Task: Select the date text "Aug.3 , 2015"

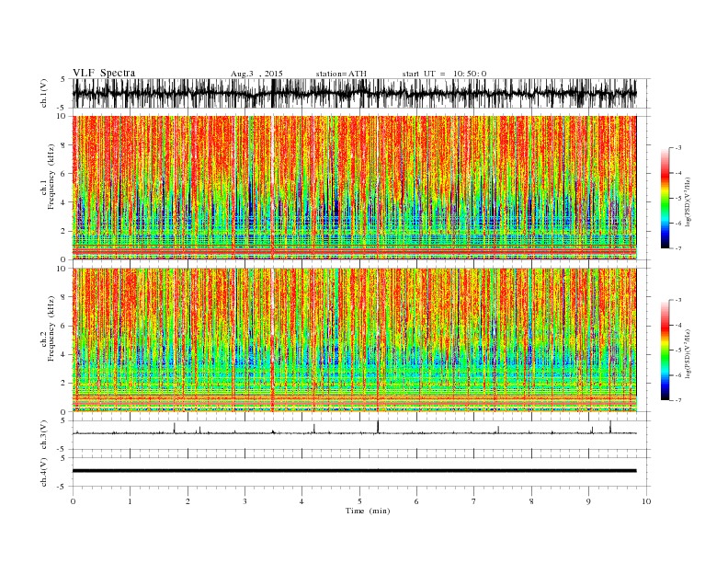Action: 256,74
